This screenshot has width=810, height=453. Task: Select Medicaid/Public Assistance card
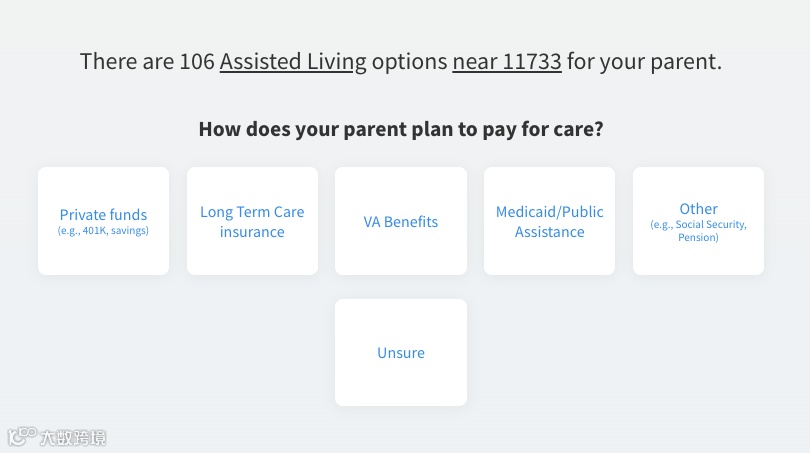550,221
